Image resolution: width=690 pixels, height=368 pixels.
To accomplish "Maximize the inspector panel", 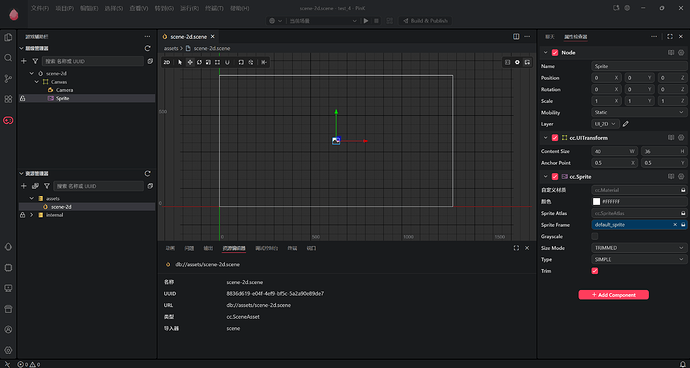I will click(x=670, y=37).
